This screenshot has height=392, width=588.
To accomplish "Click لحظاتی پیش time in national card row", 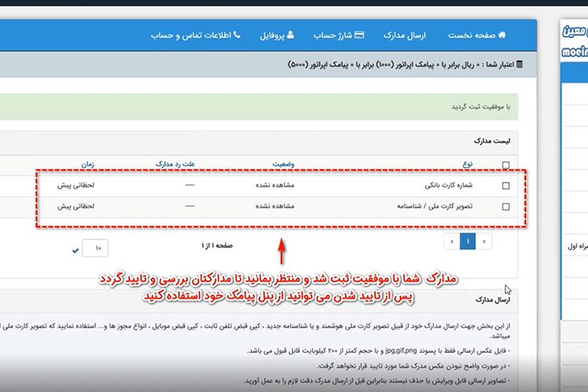I will (x=76, y=206).
